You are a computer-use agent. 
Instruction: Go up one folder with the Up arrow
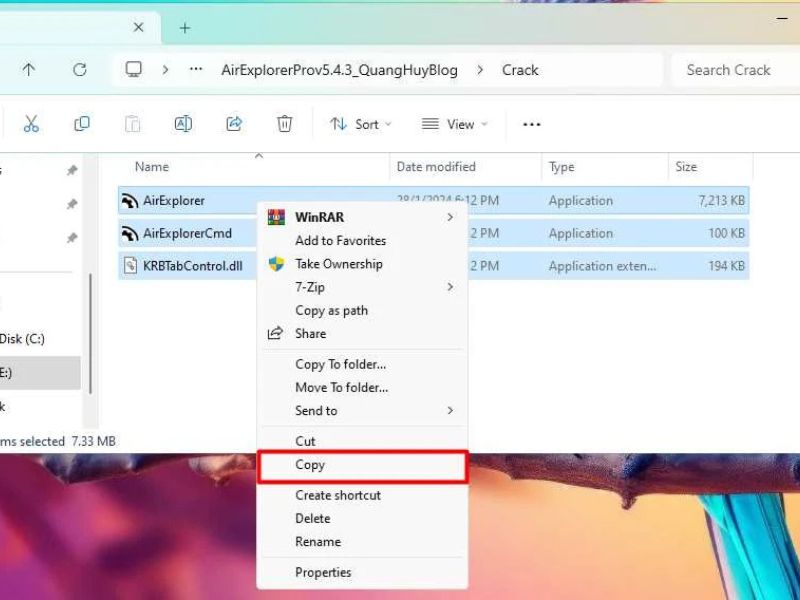click(29, 69)
